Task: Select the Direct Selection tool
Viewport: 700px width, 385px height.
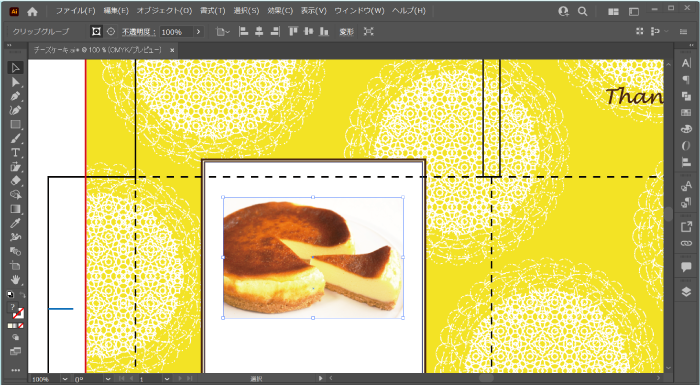Action: [16, 82]
